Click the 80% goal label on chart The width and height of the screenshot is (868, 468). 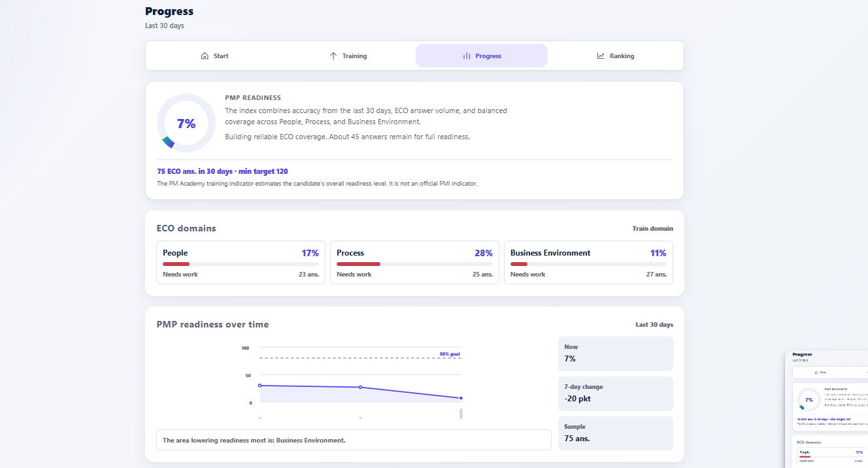pos(450,354)
